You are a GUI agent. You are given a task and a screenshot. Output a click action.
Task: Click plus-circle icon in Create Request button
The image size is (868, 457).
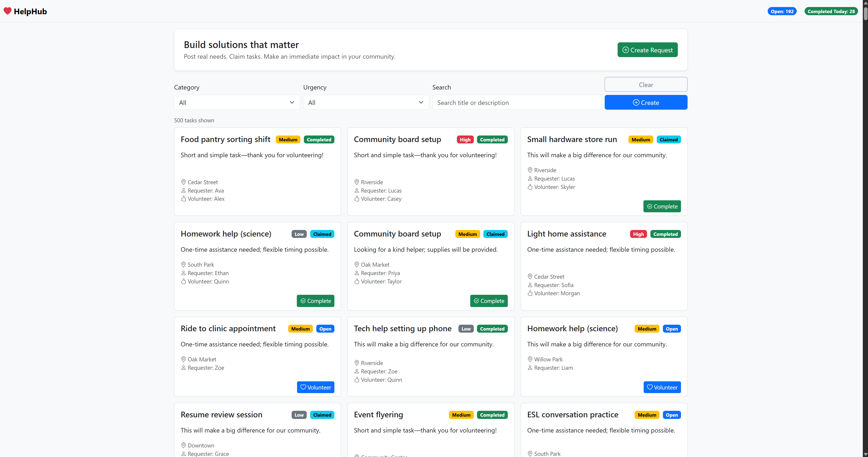[x=625, y=50]
